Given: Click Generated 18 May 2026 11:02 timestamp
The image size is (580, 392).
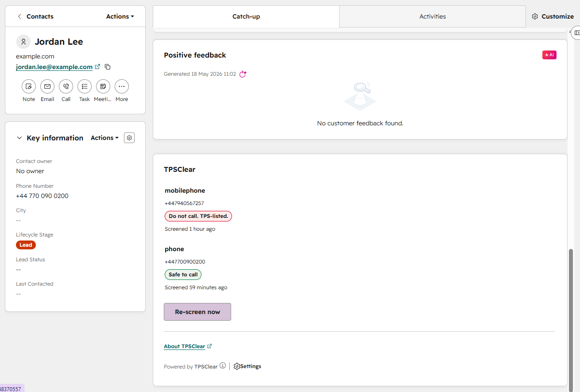Looking at the screenshot, I should tap(200, 74).
